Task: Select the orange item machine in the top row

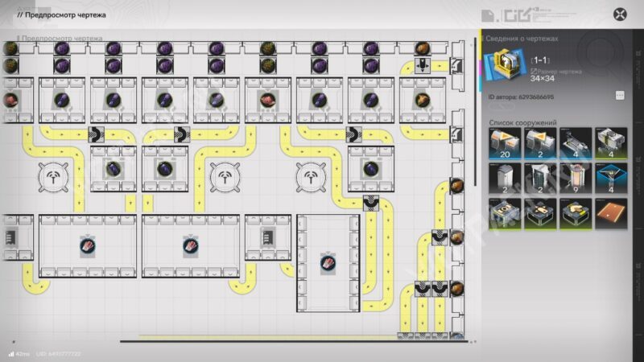Action: click(422, 101)
